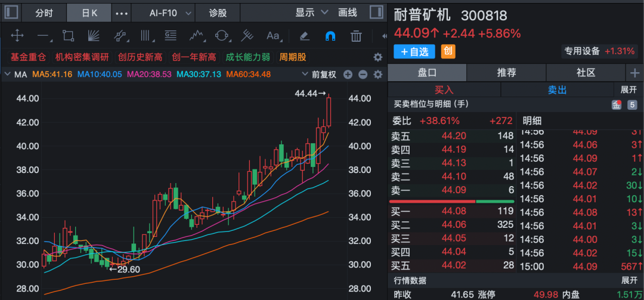Click the 买入 buy button
Viewport: 644px width, 300px height.
pos(444,89)
